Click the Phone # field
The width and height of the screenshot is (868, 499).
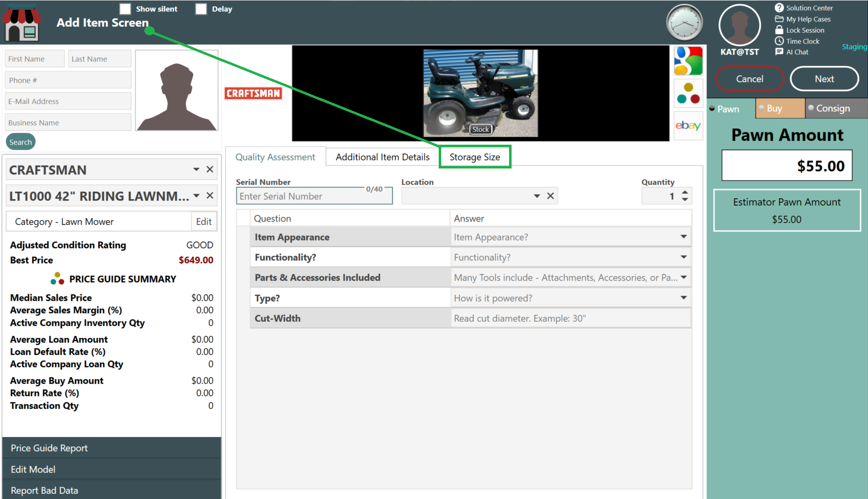[x=68, y=80]
